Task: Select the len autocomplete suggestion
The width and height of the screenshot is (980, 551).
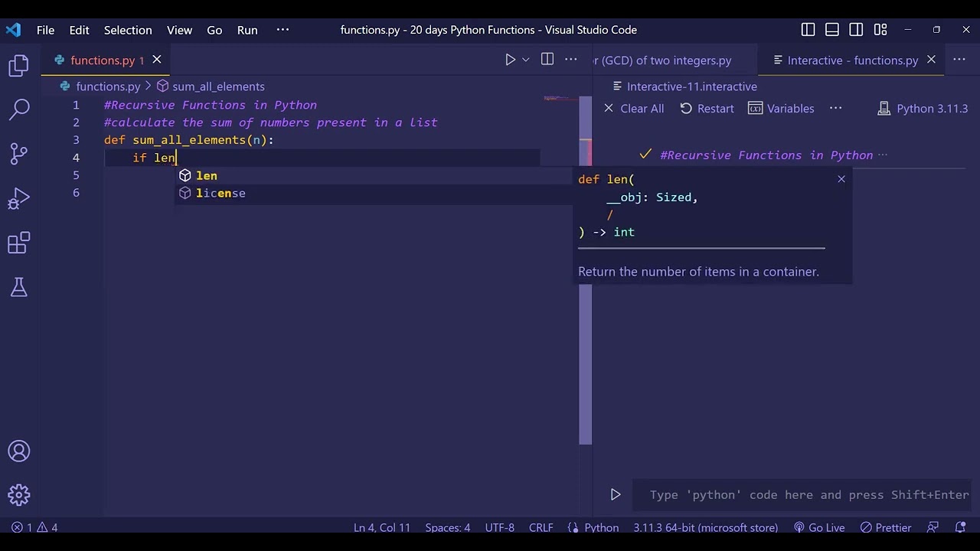Action: click(x=375, y=175)
